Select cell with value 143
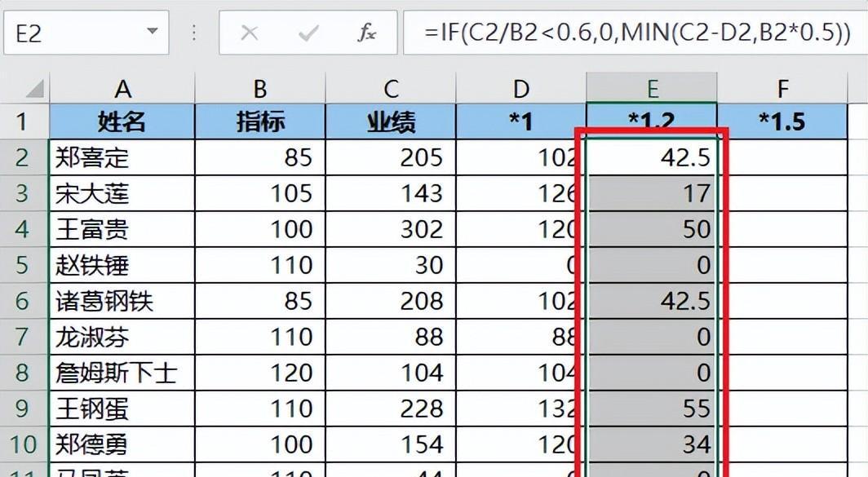The height and width of the screenshot is (477, 868). [391, 193]
